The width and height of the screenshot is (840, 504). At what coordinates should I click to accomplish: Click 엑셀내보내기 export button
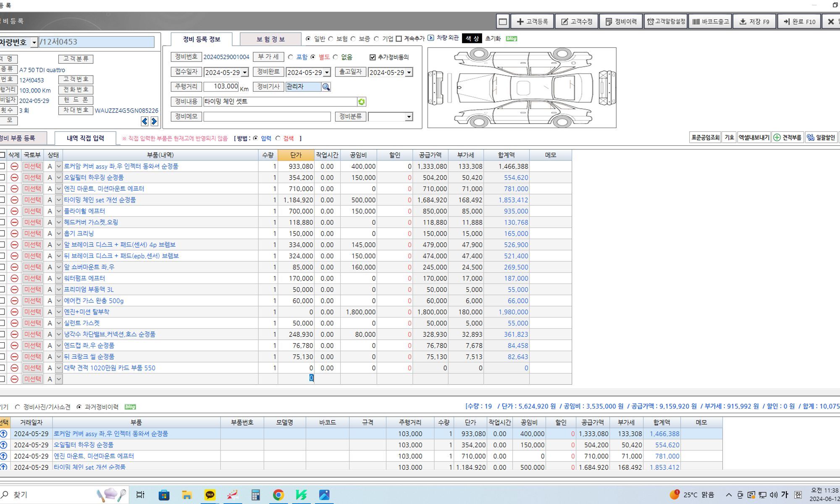pos(754,137)
